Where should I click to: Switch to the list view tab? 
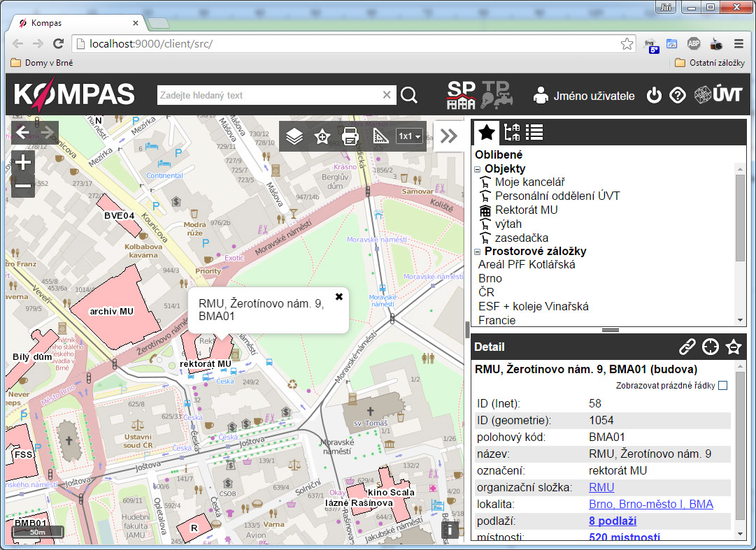pyautogui.click(x=535, y=132)
